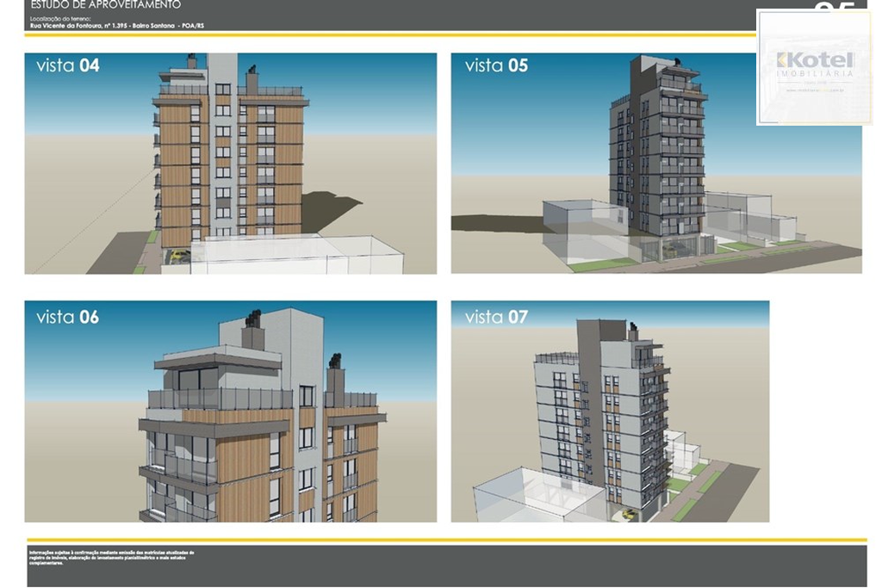Open the vista 05 building render

(656, 164)
